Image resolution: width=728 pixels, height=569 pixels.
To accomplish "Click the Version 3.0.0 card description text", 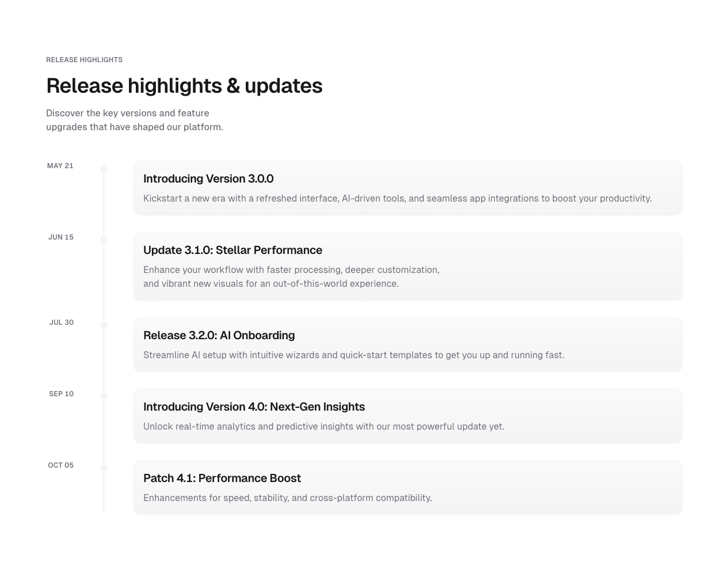I will [x=397, y=199].
